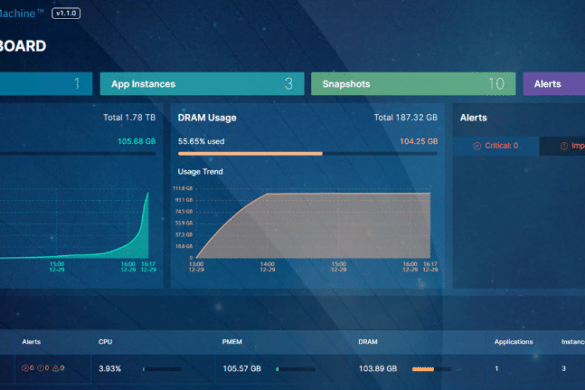Click the DRAM Usage Trend area chart

coord(313,225)
